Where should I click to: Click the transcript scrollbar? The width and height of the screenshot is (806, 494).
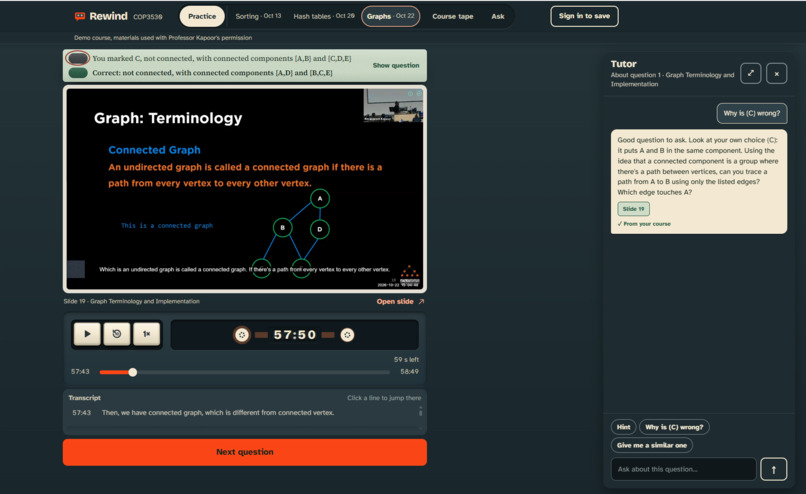coord(420,412)
